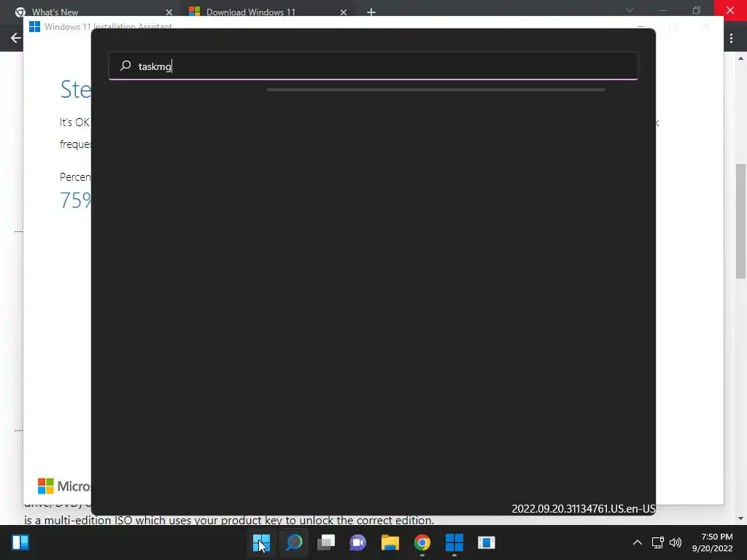747x560 pixels.
Task: Click the scrollbar up arrow in Chrome
Action: [740, 58]
